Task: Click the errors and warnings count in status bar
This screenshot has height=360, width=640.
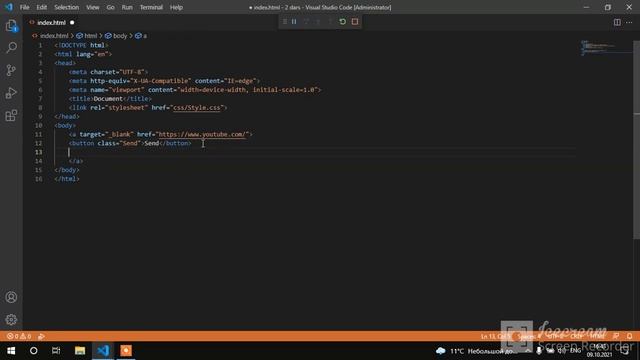Action: (x=19, y=336)
